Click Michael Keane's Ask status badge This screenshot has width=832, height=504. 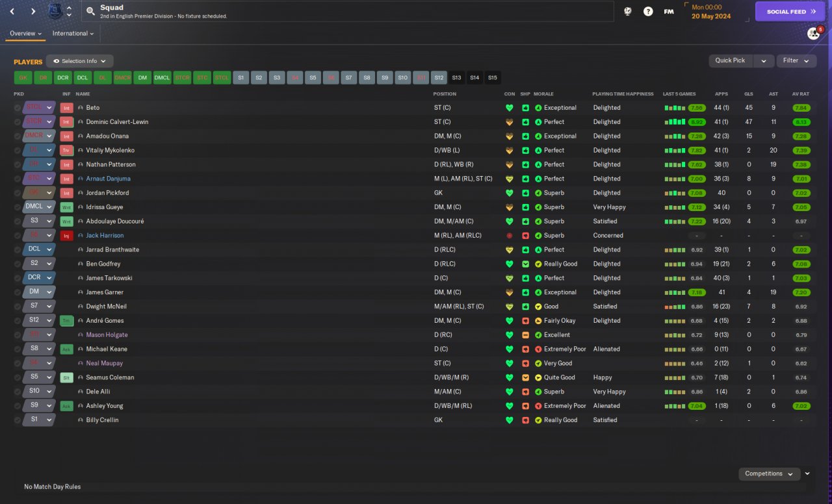(x=66, y=349)
